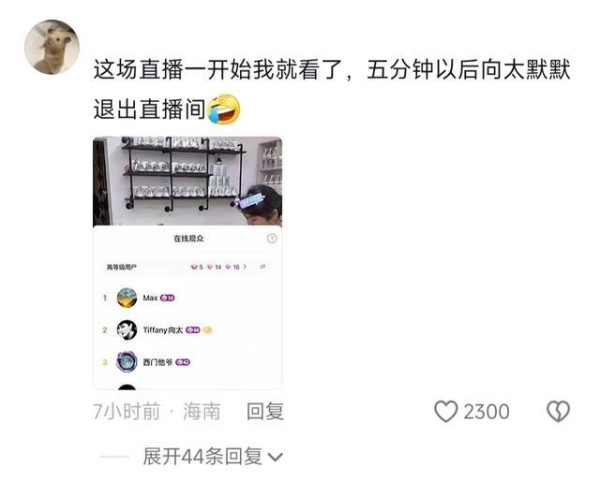Open 西门他爷's round avatar

127,362
